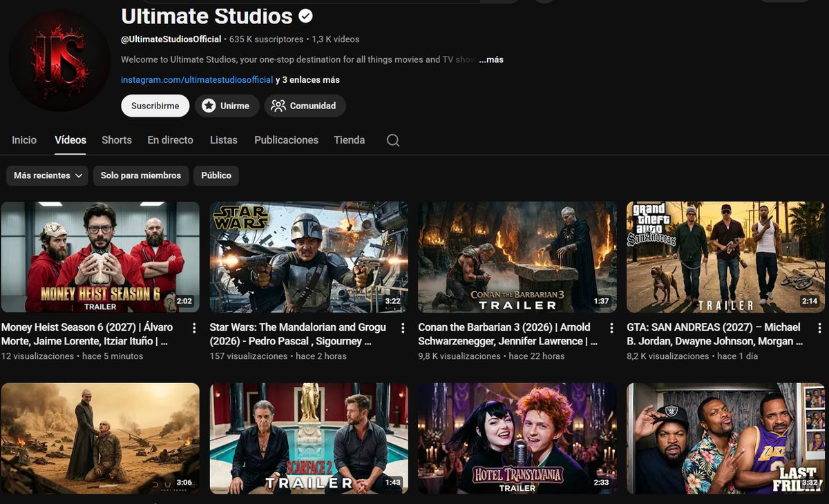Viewport: 829px width, 504px height.
Task: Click the @UltimateStudiosOfficial handle text
Action: point(171,39)
